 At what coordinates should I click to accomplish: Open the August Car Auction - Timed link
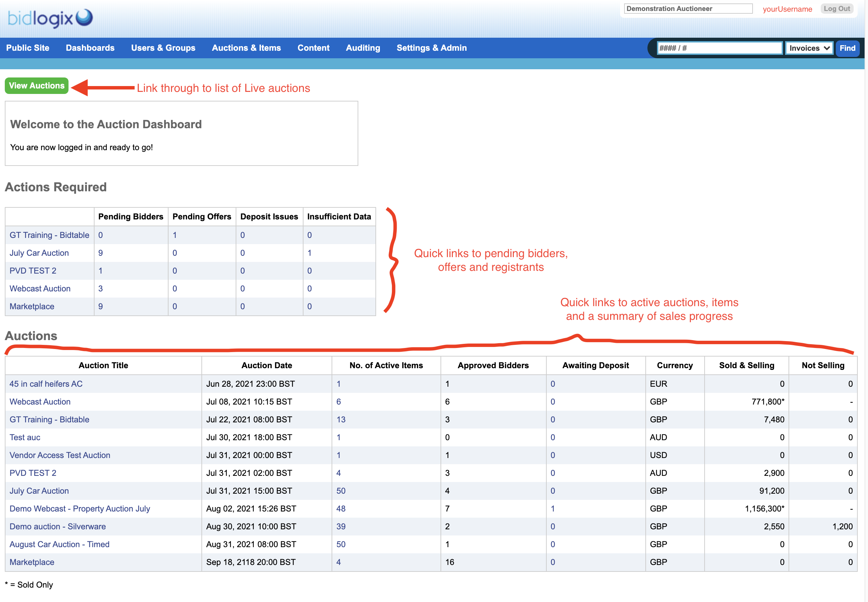click(59, 544)
